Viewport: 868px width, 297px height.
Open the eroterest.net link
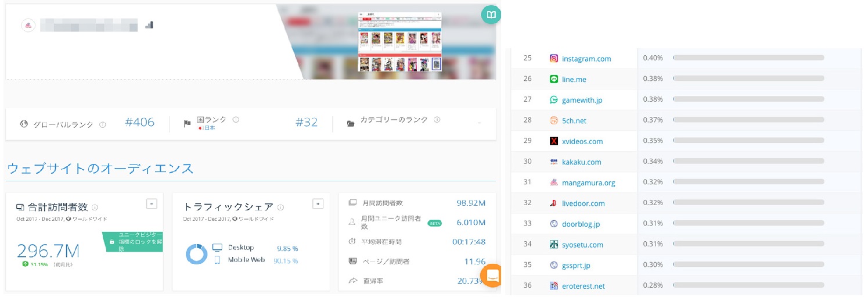click(x=584, y=286)
